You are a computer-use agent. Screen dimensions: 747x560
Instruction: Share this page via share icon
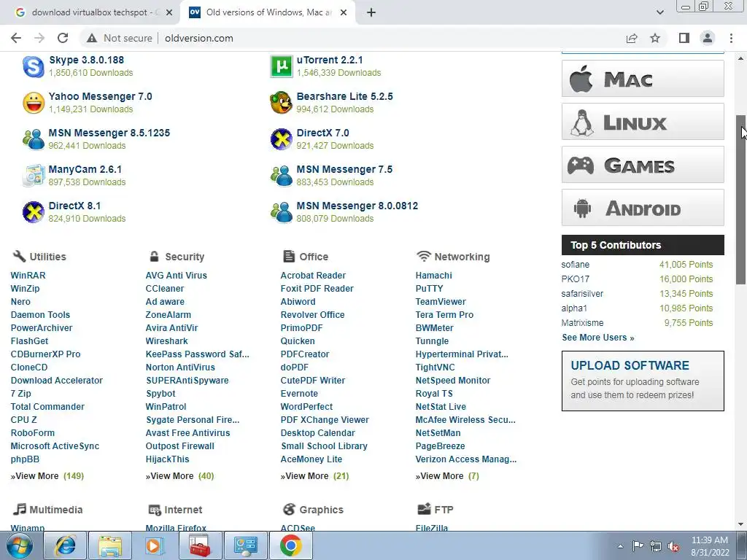[x=632, y=38]
